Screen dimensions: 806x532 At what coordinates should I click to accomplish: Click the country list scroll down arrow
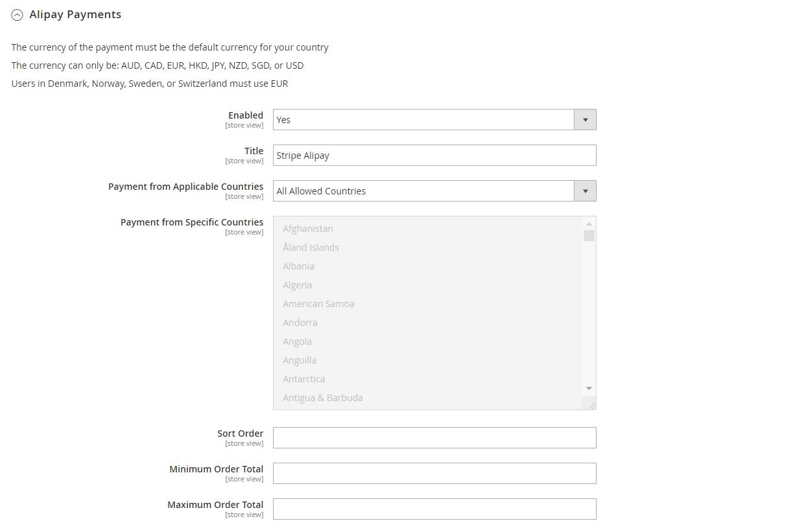(x=589, y=388)
